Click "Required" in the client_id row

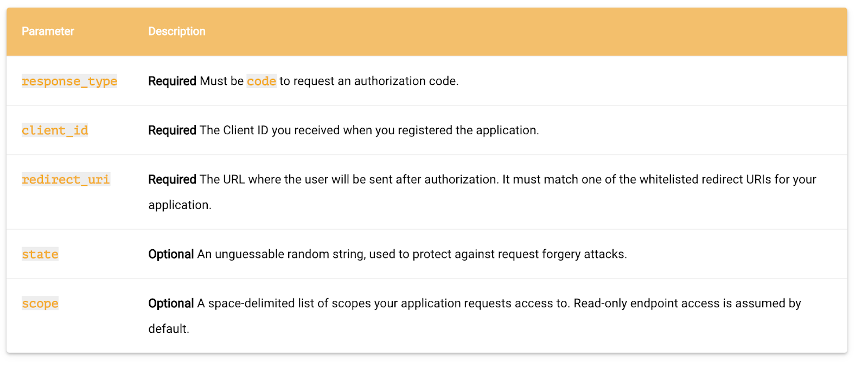(172, 130)
